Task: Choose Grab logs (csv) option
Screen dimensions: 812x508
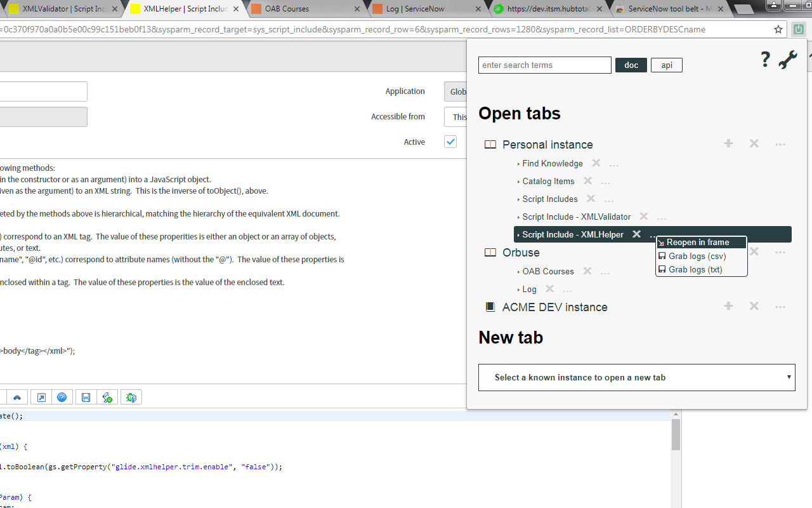Action: pos(701,256)
